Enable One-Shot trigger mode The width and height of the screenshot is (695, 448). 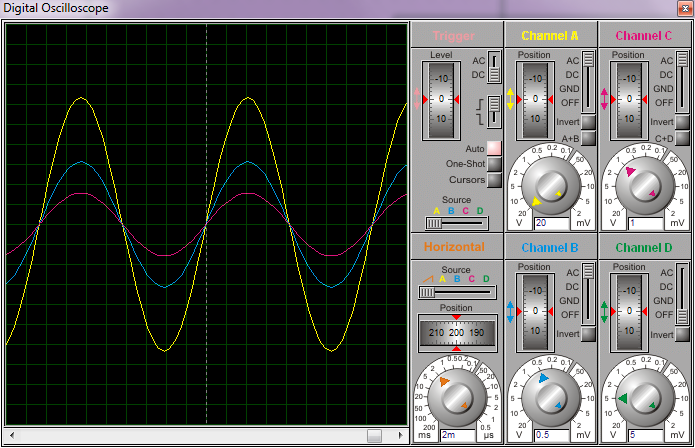pos(494,164)
